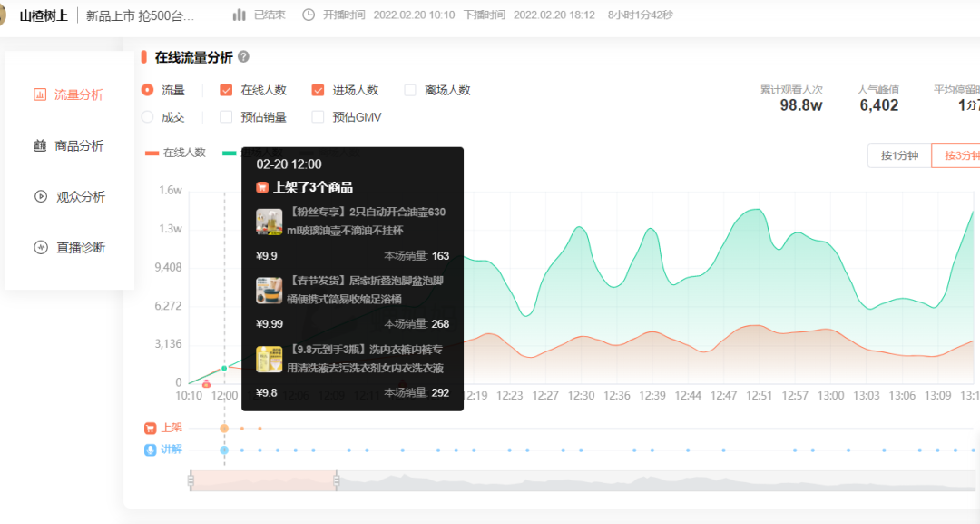Viewport: 980px width, 524px height.
Task: Open the 观众分析 sidebar section
Action: click(x=69, y=196)
